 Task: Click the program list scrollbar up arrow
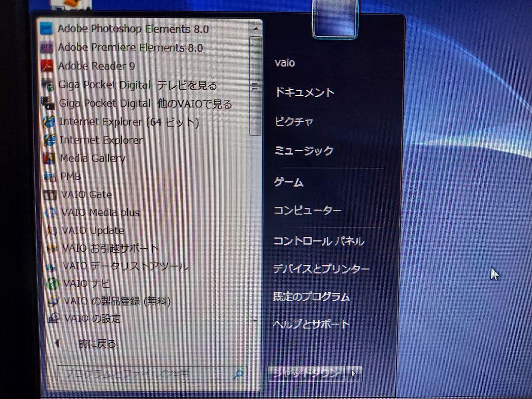coord(256,29)
